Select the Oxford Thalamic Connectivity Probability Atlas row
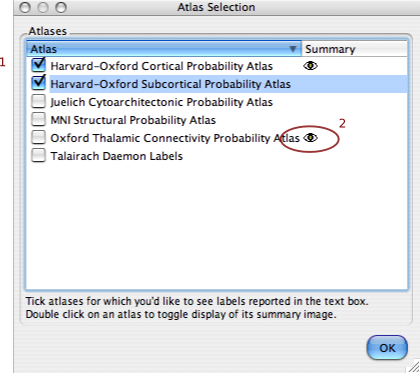 tap(217, 138)
